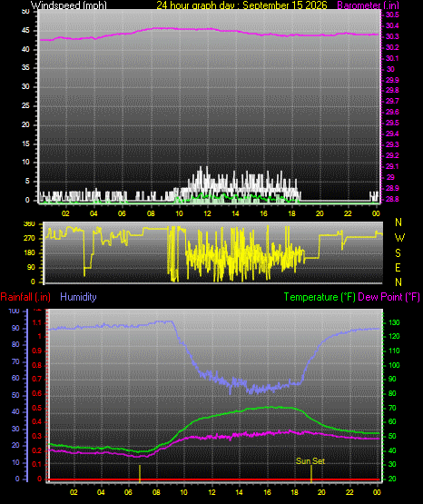
Task: Click the Rainfall (.in) legend label
Action: [25, 297]
